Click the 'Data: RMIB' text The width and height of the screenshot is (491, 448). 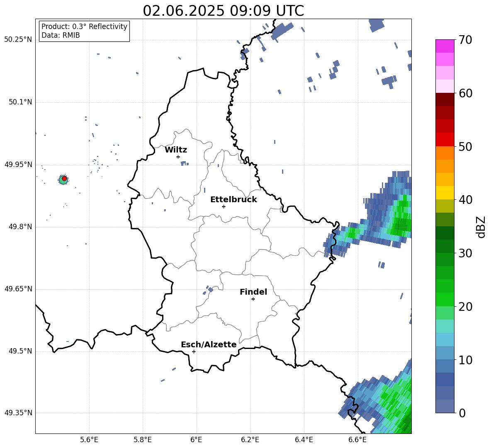pyautogui.click(x=61, y=35)
